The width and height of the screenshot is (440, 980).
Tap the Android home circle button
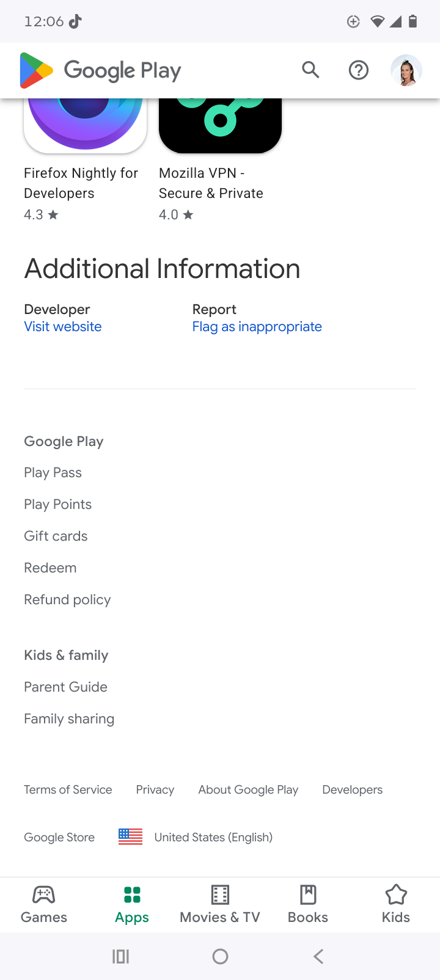[220, 956]
